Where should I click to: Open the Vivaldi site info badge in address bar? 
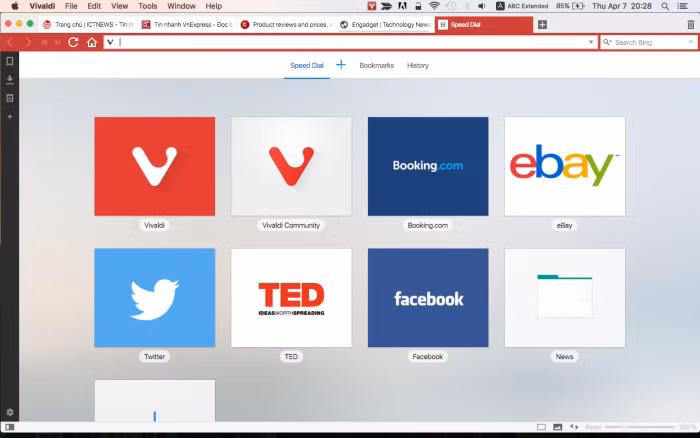click(x=110, y=42)
